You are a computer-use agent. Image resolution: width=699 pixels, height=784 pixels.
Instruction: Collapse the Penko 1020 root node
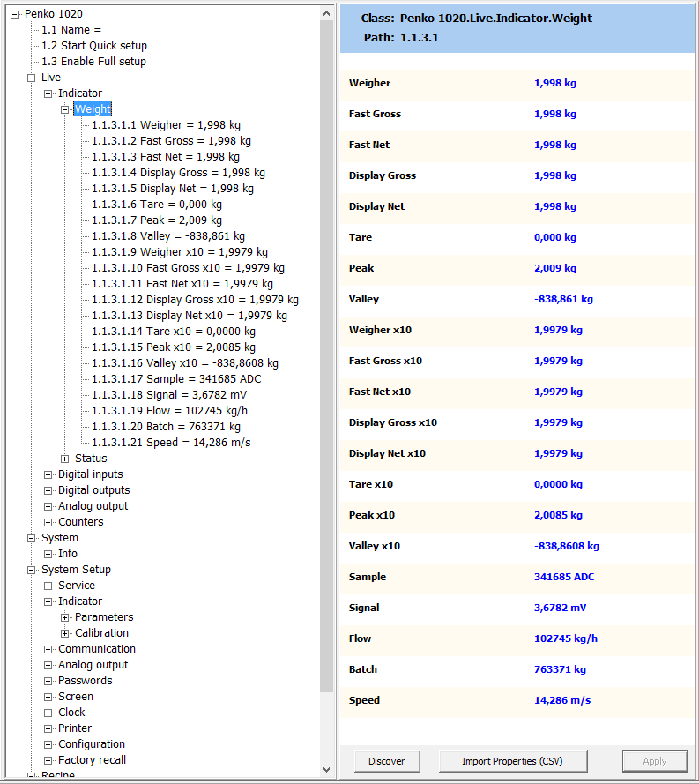(x=14, y=14)
